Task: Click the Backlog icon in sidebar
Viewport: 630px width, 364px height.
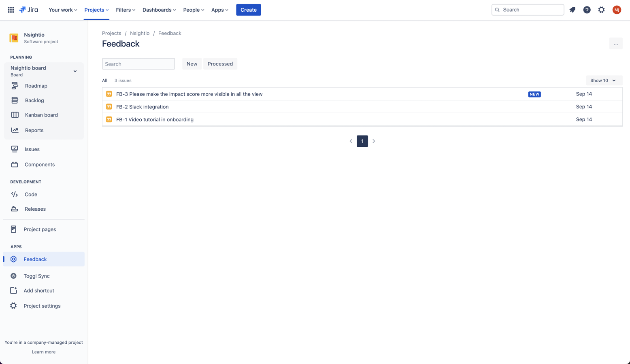Action: click(x=15, y=100)
